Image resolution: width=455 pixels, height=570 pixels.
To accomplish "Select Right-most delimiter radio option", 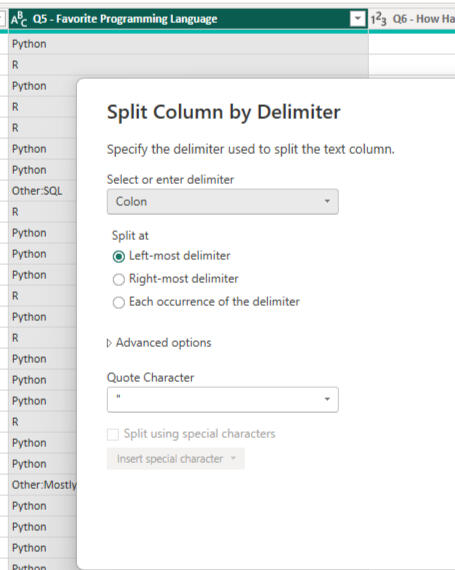I will [118, 280].
